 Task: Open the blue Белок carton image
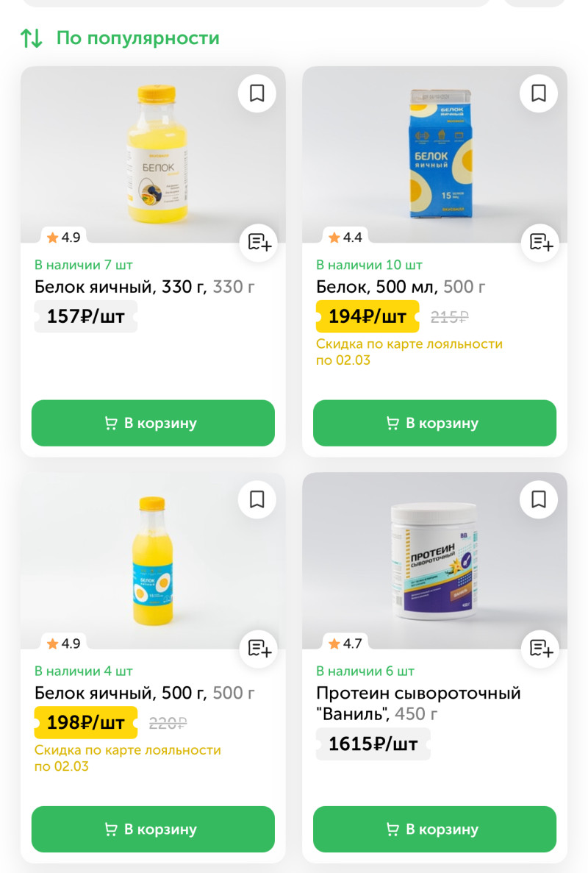coord(434,154)
